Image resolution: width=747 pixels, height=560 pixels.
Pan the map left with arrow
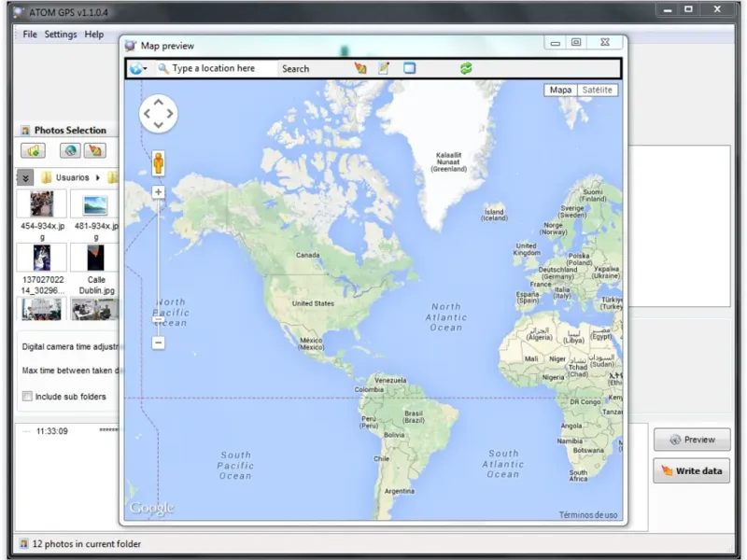point(147,113)
